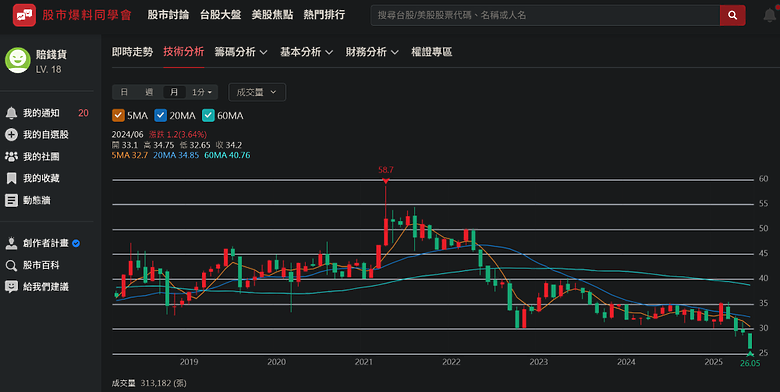Click the 60MA 40.76 value readout

[x=227, y=155]
